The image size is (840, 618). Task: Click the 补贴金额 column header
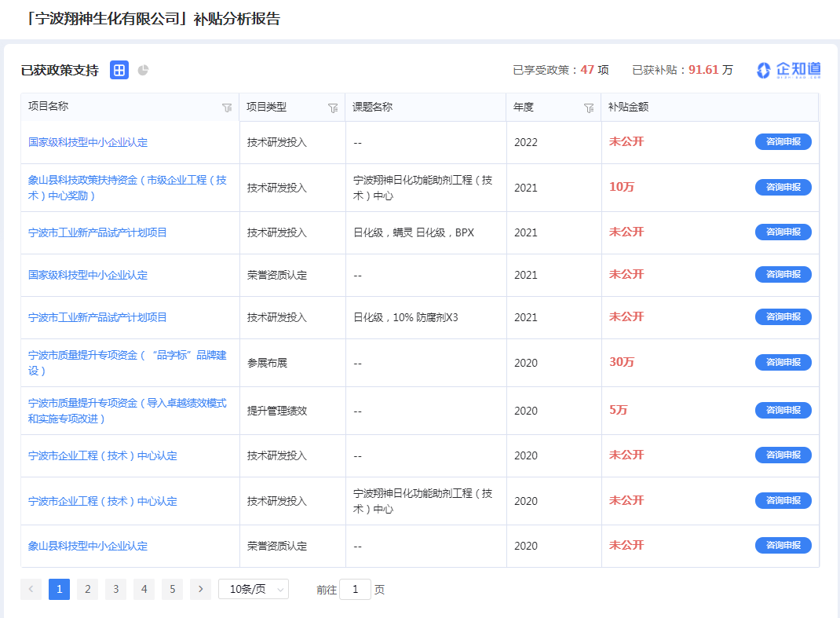pos(628,108)
